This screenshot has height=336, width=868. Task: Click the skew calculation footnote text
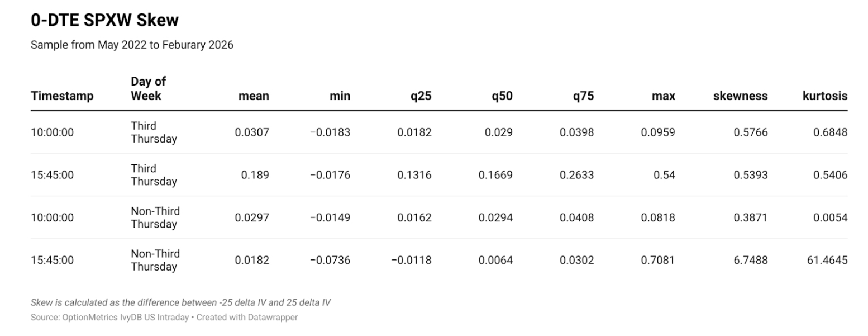(180, 302)
